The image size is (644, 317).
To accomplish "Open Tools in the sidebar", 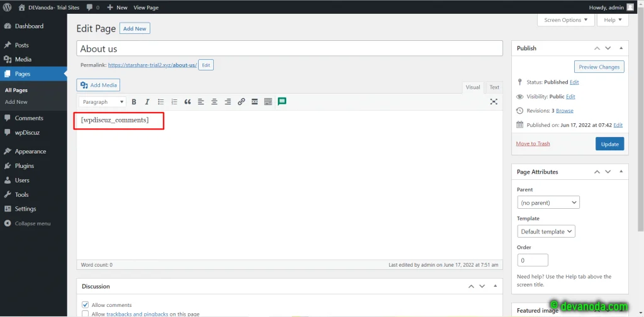I will point(33,194).
